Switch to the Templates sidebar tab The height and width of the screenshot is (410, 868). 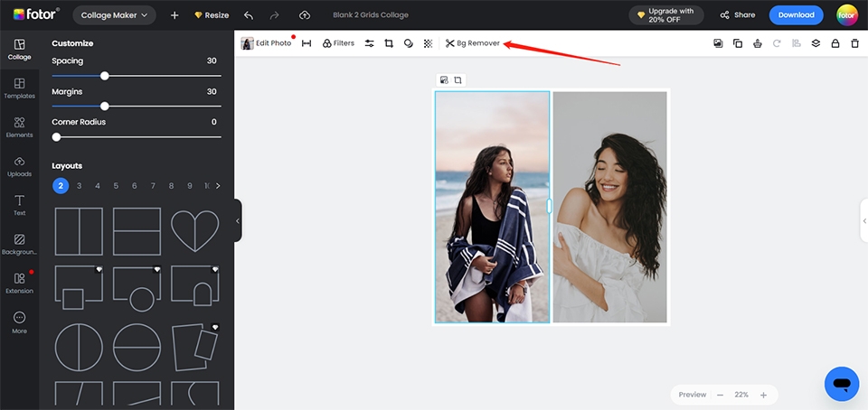click(x=19, y=88)
